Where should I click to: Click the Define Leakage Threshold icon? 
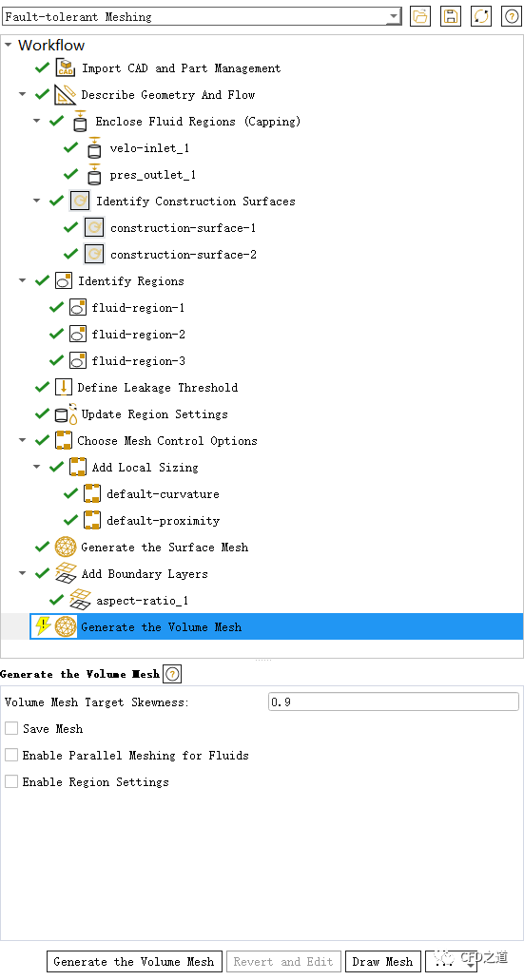pos(63,388)
